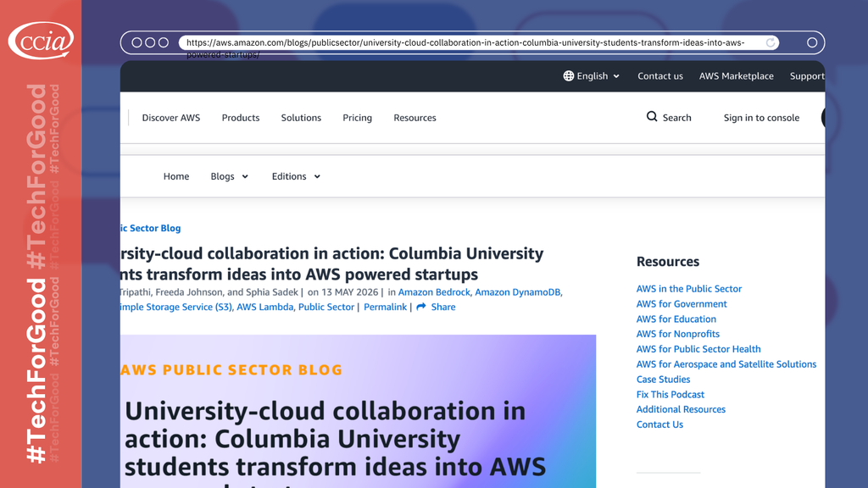Click the Search label
Viewport: 868px width, 488px height.
(x=676, y=117)
